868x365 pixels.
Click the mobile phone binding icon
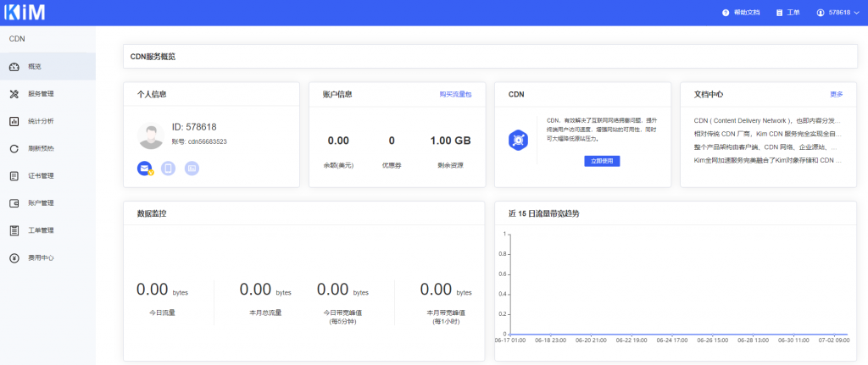168,169
